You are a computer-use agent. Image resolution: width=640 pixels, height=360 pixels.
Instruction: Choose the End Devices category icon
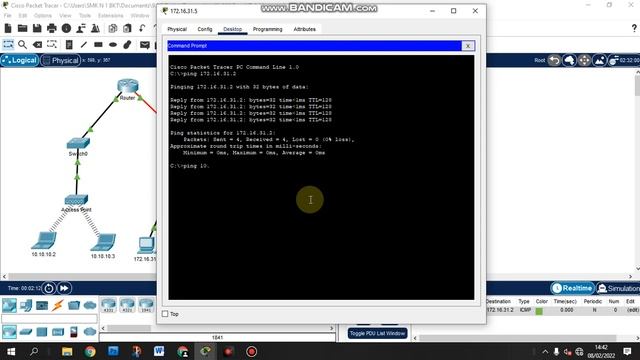tap(26, 305)
